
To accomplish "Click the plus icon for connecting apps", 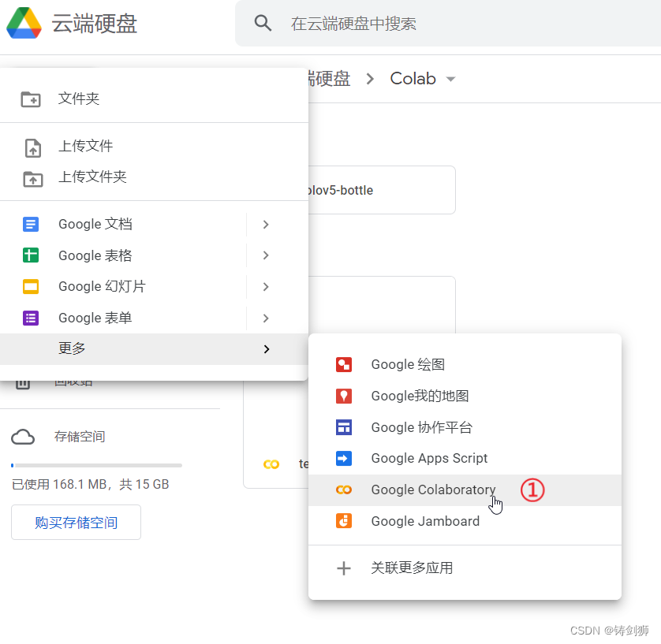I will click(344, 568).
